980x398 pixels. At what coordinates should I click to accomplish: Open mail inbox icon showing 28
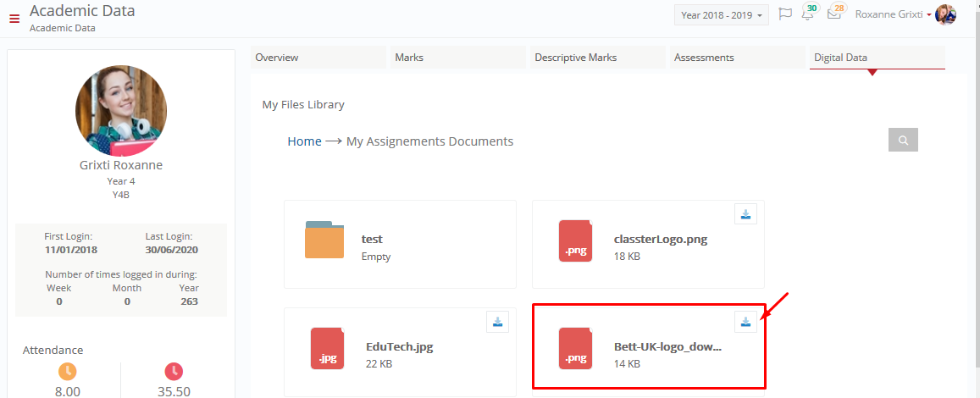(x=834, y=13)
